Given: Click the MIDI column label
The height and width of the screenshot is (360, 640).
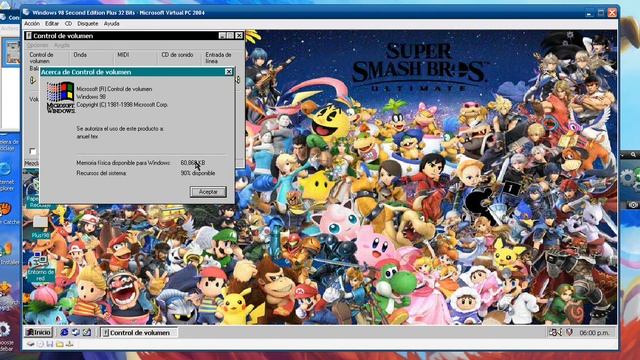Looking at the screenshot, I should (123, 55).
